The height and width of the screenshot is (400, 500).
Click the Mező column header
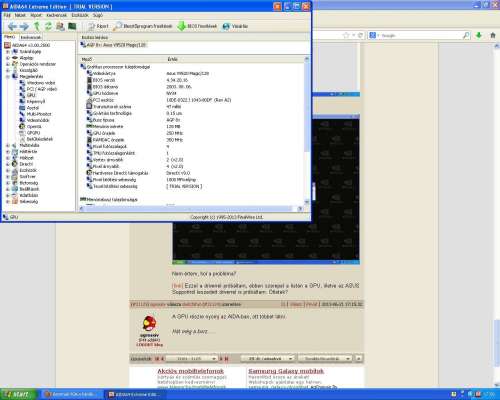coord(122,59)
